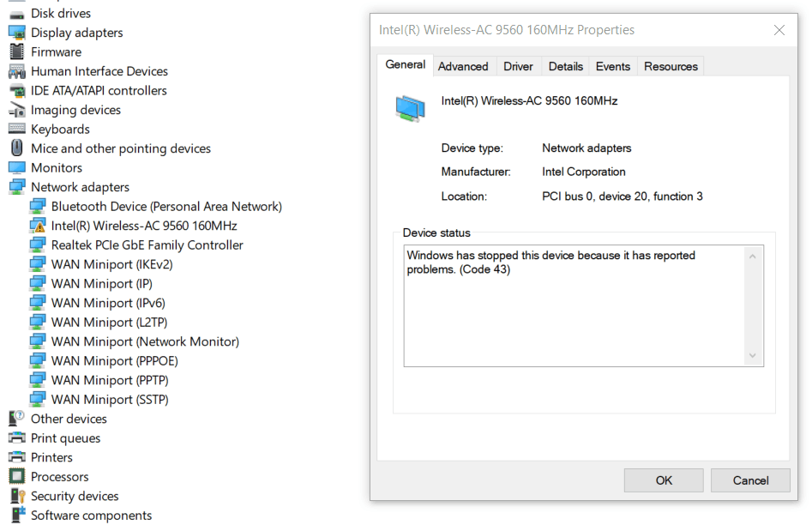The image size is (812, 525).
Task: Click the Monitors category icon
Action: (16, 168)
